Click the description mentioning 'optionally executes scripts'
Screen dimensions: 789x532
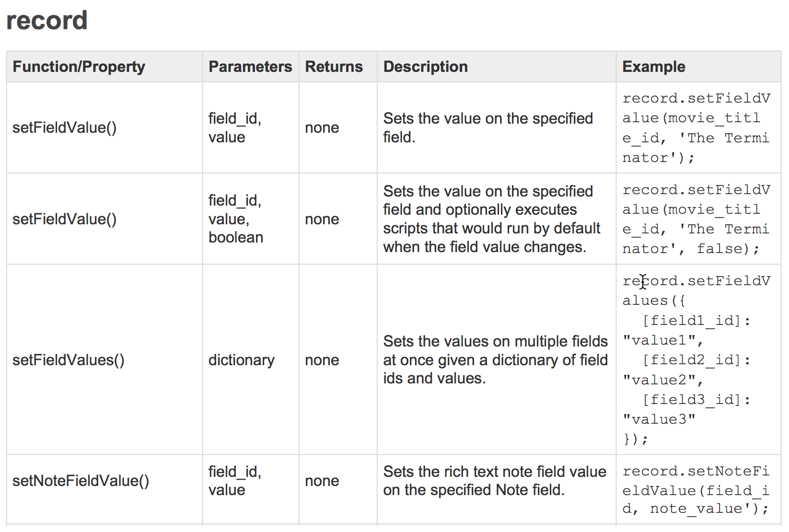click(x=491, y=219)
